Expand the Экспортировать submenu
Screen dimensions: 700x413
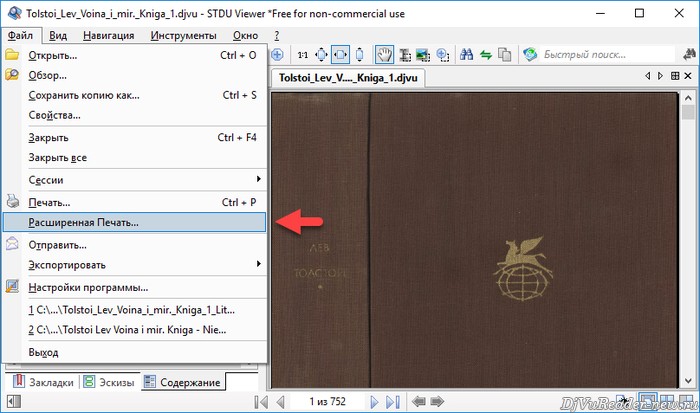[x=134, y=265]
